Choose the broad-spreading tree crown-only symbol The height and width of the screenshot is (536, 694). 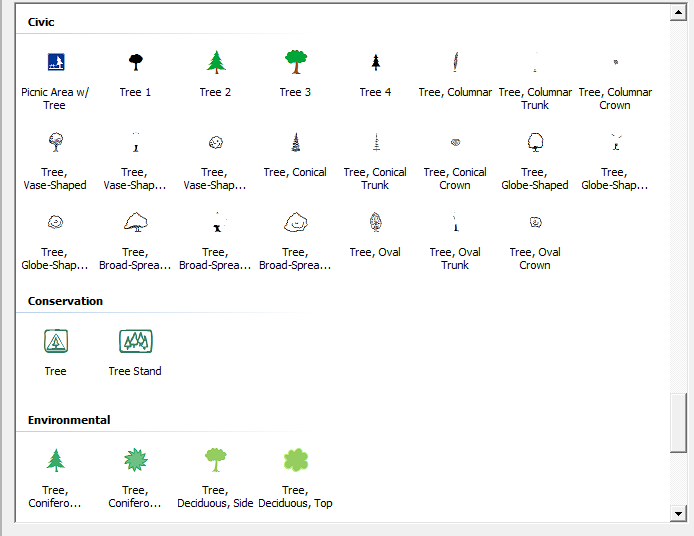(296, 222)
